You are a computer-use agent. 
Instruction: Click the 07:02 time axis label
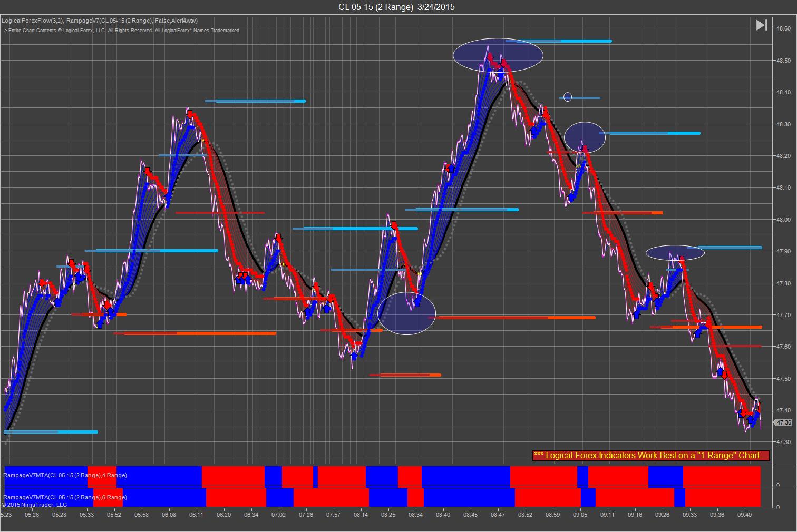[279, 515]
